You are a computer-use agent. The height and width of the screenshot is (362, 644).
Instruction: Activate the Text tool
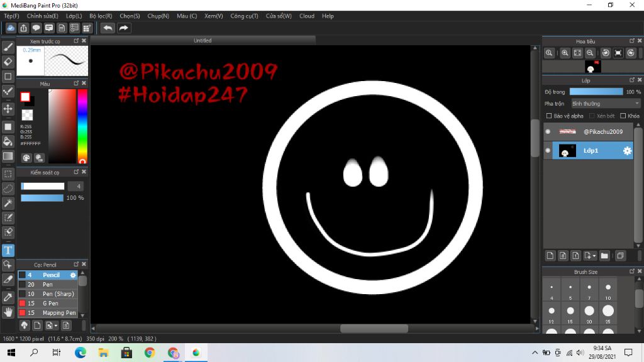pyautogui.click(x=8, y=250)
